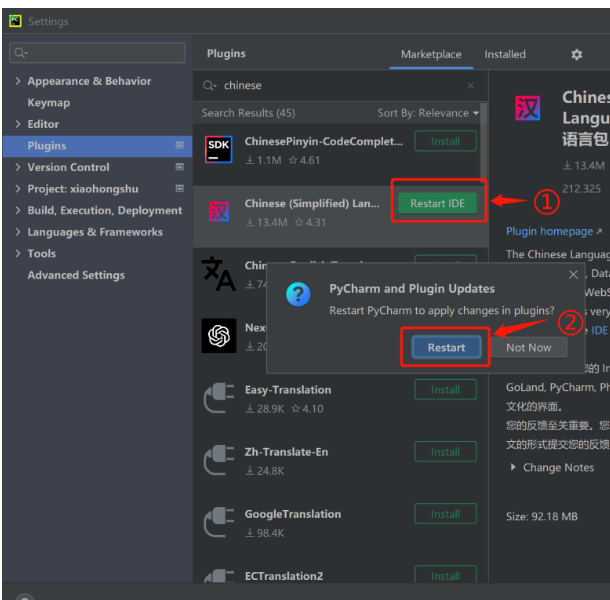This screenshot has width=610, height=600.
Task: Click the plugin search field containing 'chinese'
Action: coord(338,86)
